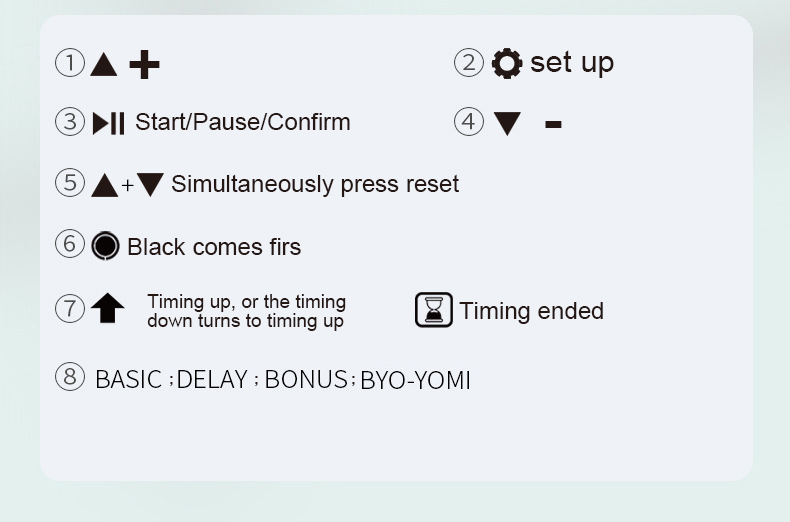This screenshot has width=790, height=522.
Task: Click the up triangle in item 5
Action: click(104, 185)
